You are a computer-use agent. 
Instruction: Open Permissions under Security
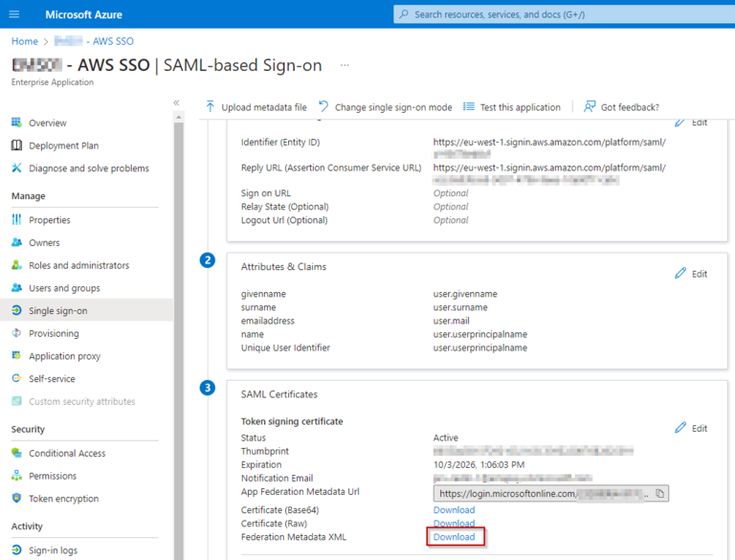pos(53,476)
